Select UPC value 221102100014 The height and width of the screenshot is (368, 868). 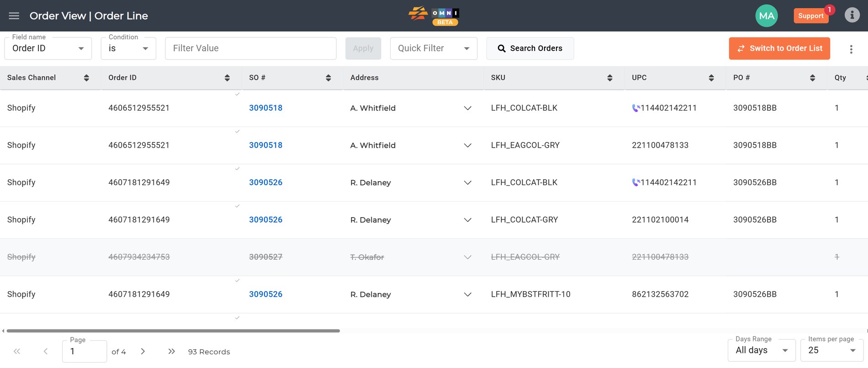[660, 220]
